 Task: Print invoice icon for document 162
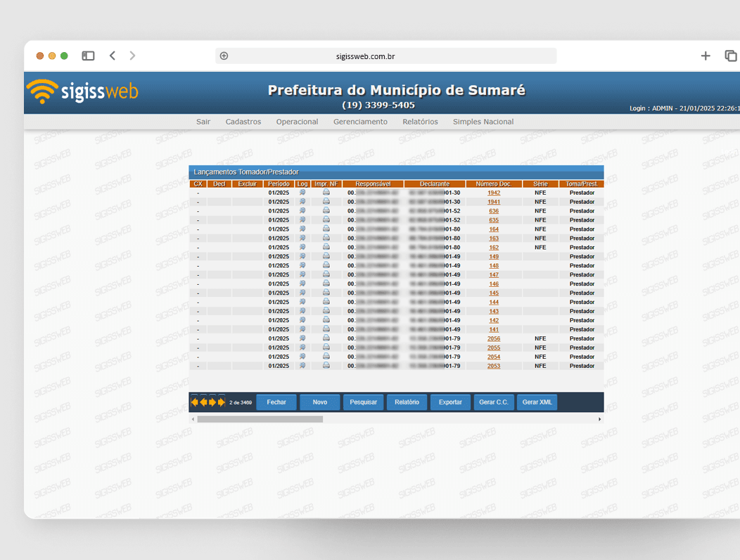[326, 248]
